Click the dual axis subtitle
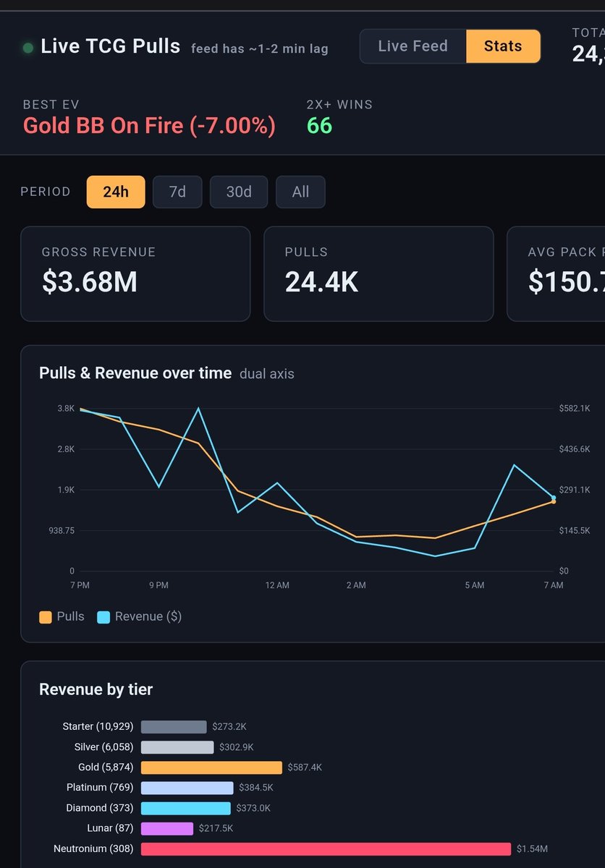This screenshot has width=605, height=868. pyautogui.click(x=267, y=374)
